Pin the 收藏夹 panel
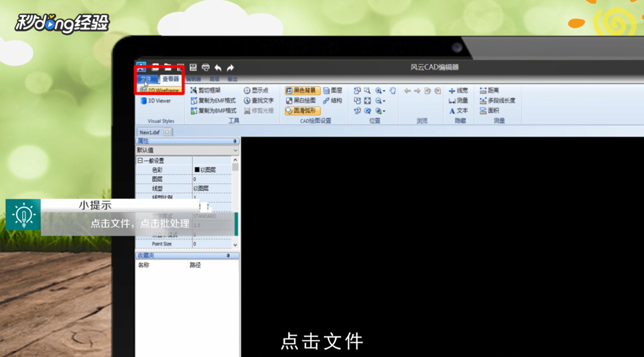 tap(228, 256)
